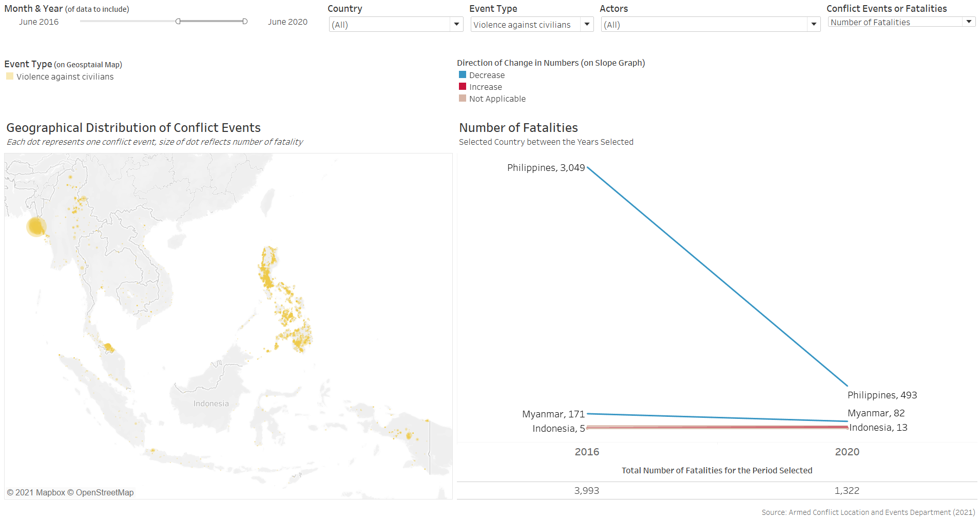Click the left handle of date slider

click(x=178, y=22)
